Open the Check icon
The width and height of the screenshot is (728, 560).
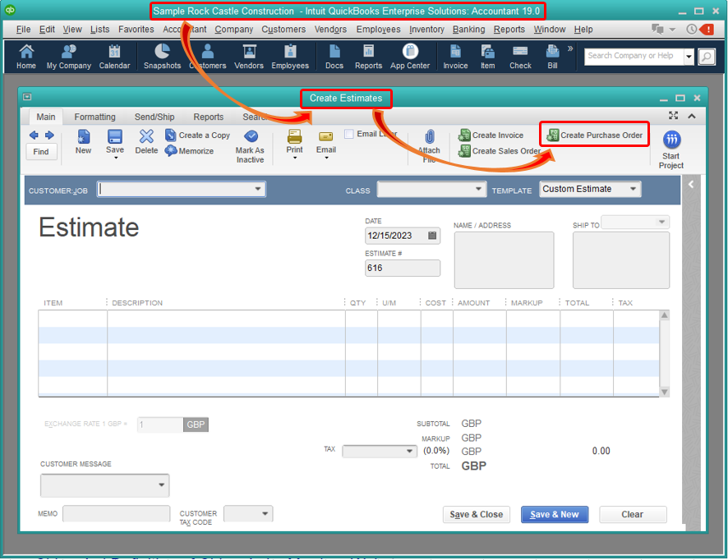(520, 56)
